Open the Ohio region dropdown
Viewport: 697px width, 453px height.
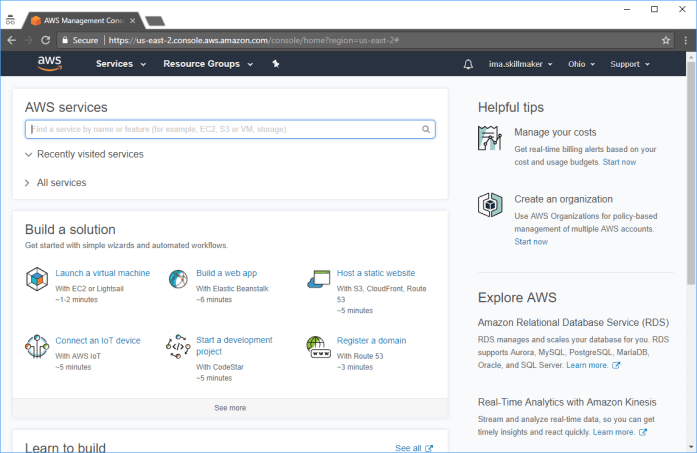[581, 64]
